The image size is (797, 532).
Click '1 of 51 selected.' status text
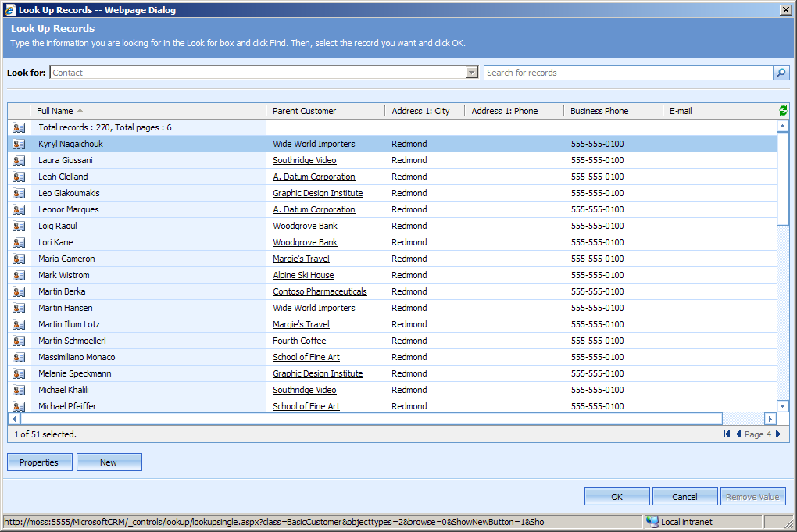(45, 434)
